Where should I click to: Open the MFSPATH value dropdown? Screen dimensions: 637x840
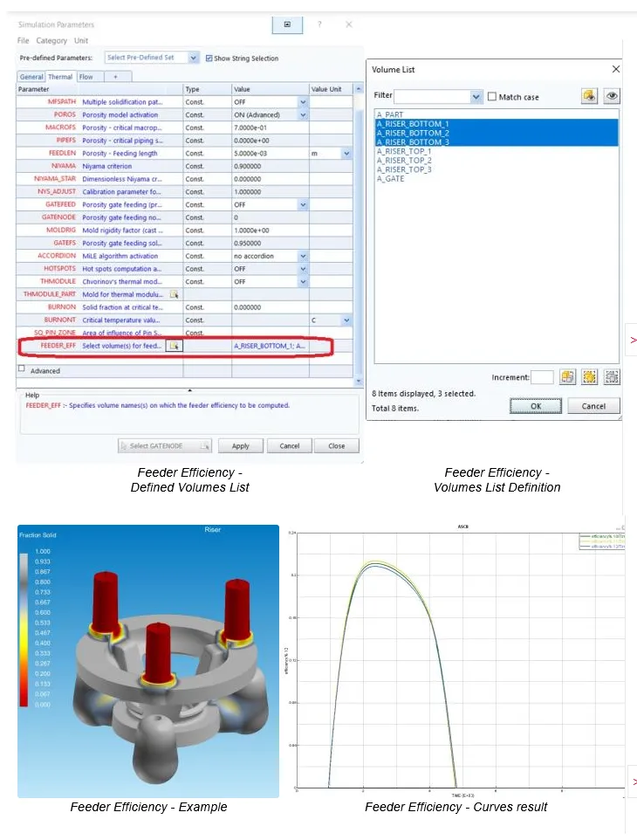(x=303, y=102)
